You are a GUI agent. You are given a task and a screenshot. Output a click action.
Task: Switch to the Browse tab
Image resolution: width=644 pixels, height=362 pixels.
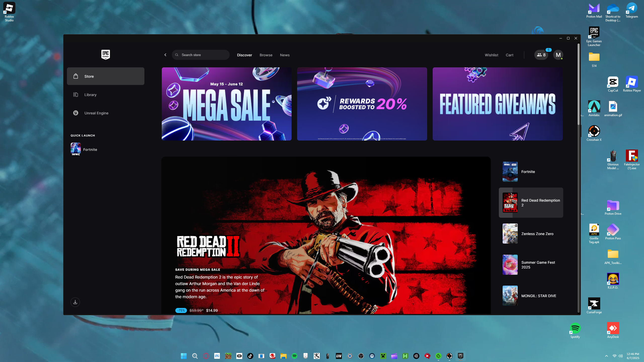pos(266,55)
